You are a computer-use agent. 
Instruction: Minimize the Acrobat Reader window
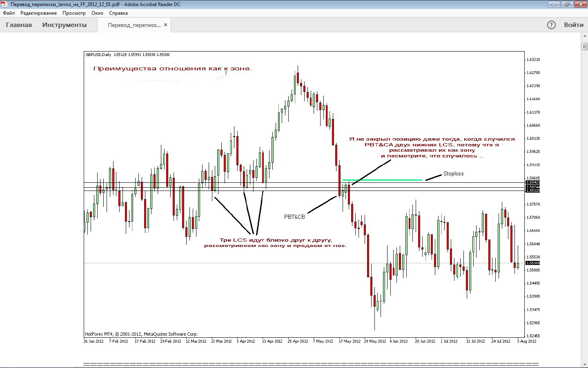(554, 4)
